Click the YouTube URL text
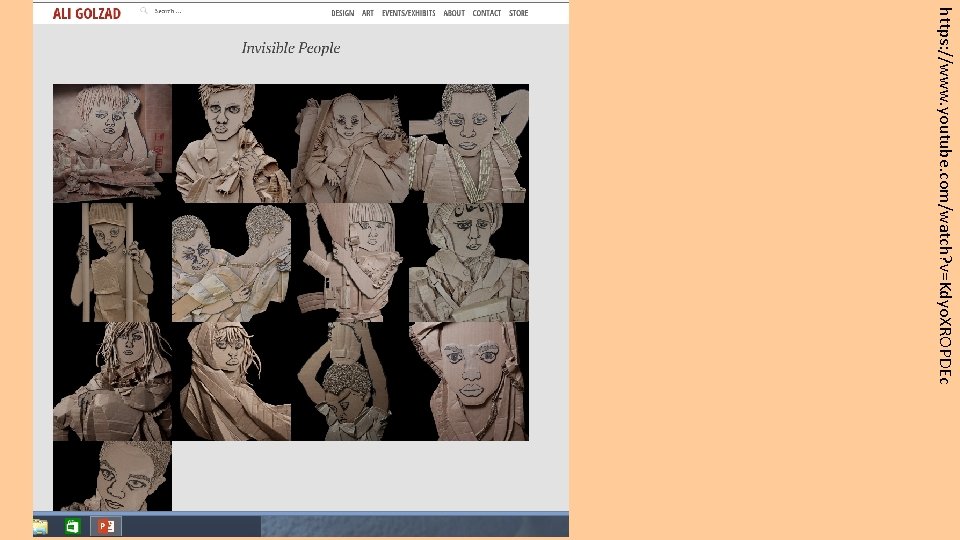 pyautogui.click(x=945, y=196)
